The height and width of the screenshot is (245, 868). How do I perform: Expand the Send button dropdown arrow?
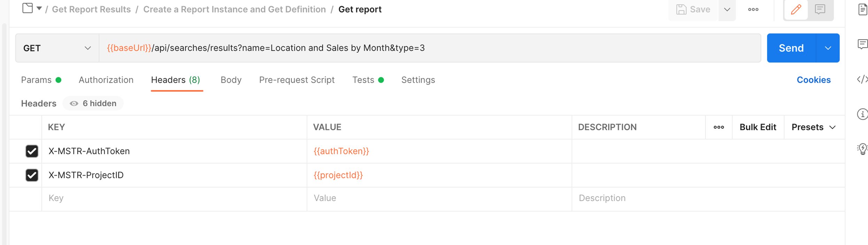[x=828, y=48]
